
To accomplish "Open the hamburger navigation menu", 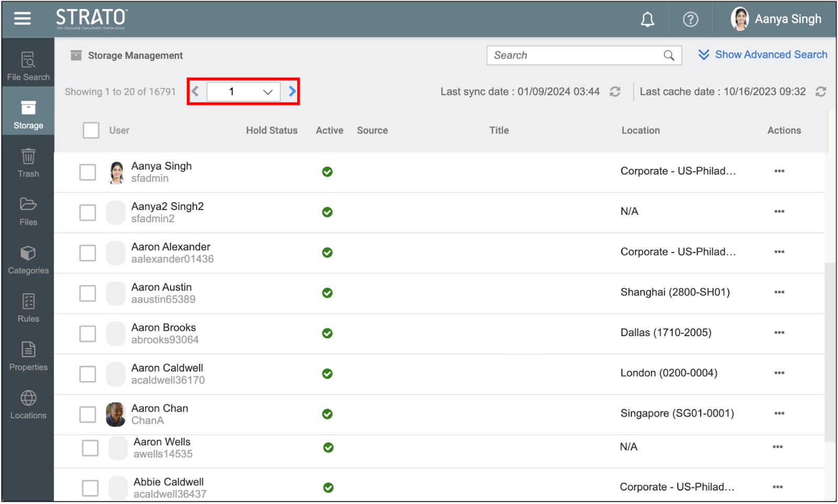I will coord(23,19).
